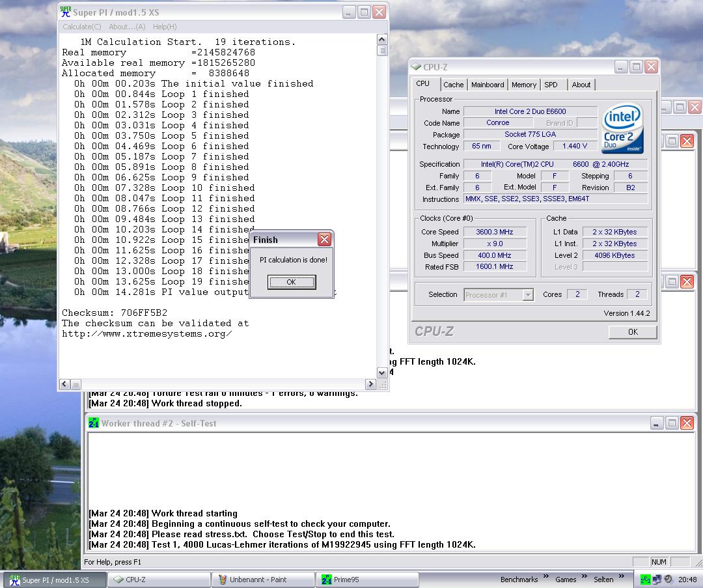The height and width of the screenshot is (588, 703).
Task: Minimize the Super PI window
Action: click(349, 12)
